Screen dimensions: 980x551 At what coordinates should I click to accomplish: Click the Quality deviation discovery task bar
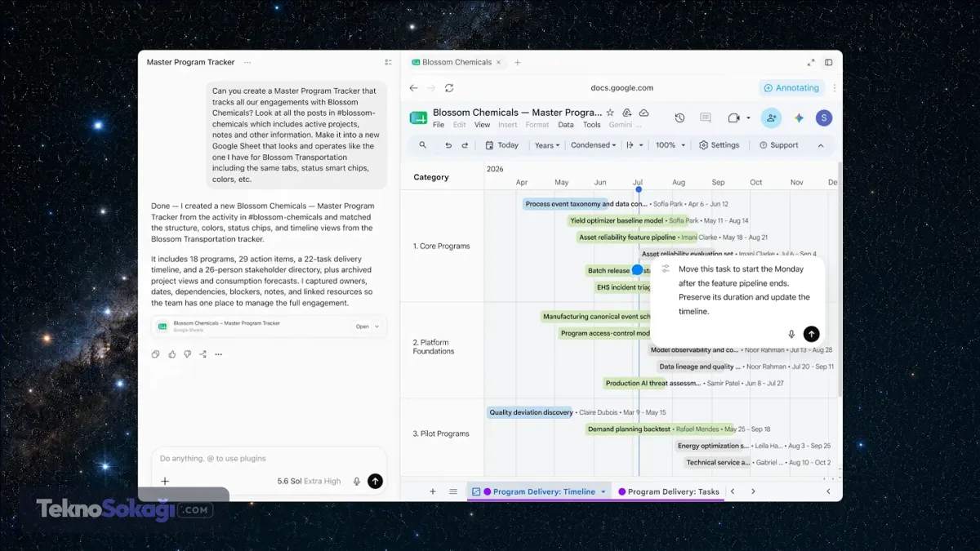[x=531, y=412]
